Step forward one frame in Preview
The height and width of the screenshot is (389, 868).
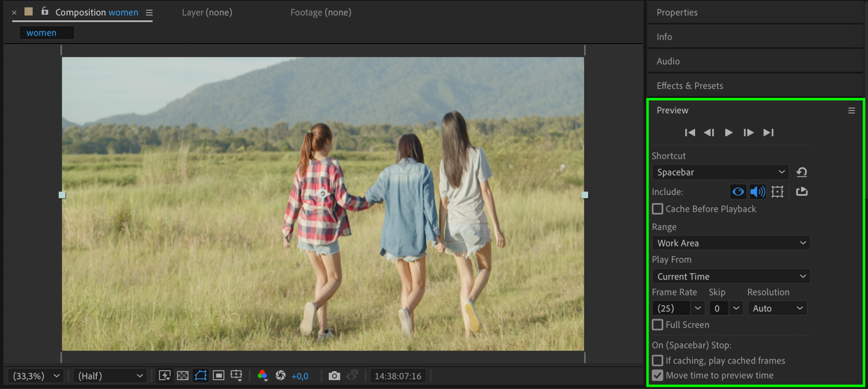[748, 133]
